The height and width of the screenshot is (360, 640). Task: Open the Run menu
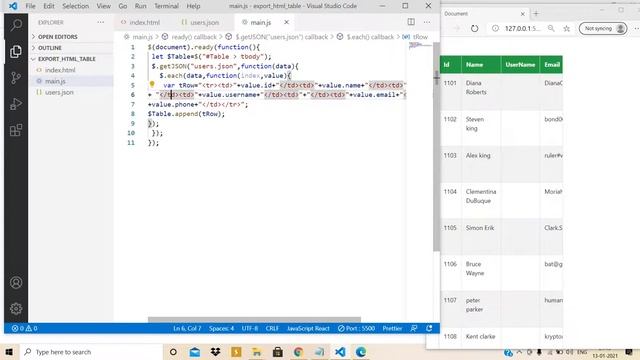[140, 6]
